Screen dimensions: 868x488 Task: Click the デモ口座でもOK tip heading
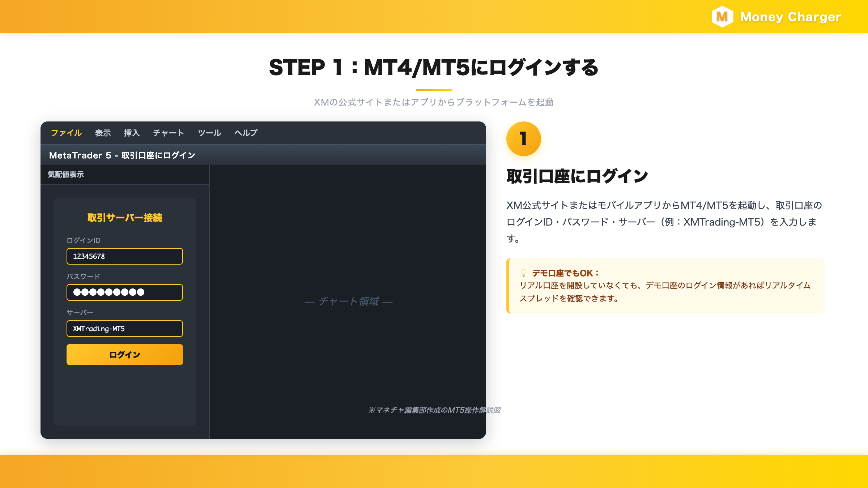566,273
